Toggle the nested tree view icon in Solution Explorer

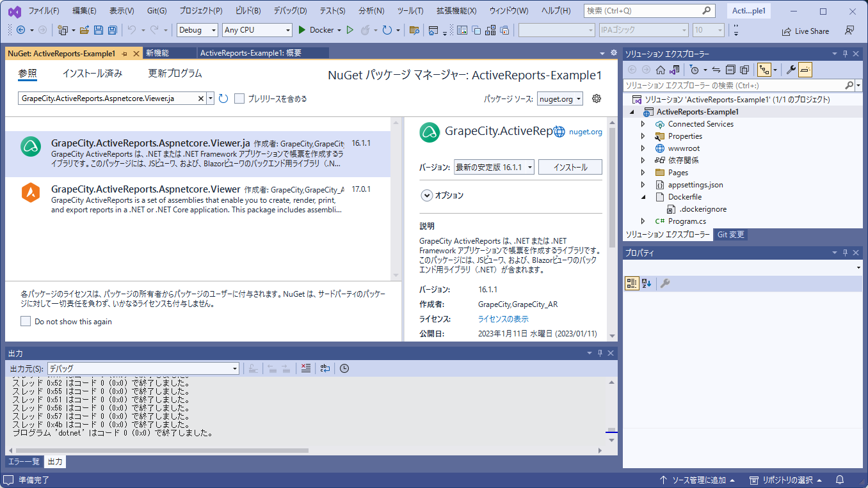(x=764, y=70)
